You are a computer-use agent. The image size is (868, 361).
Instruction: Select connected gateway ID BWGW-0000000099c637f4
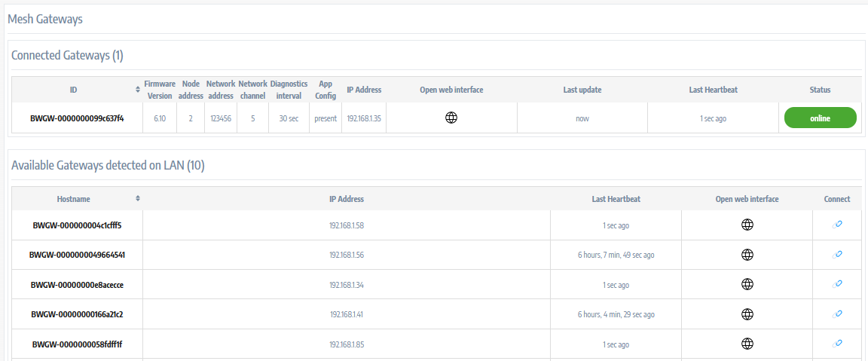[77, 119]
